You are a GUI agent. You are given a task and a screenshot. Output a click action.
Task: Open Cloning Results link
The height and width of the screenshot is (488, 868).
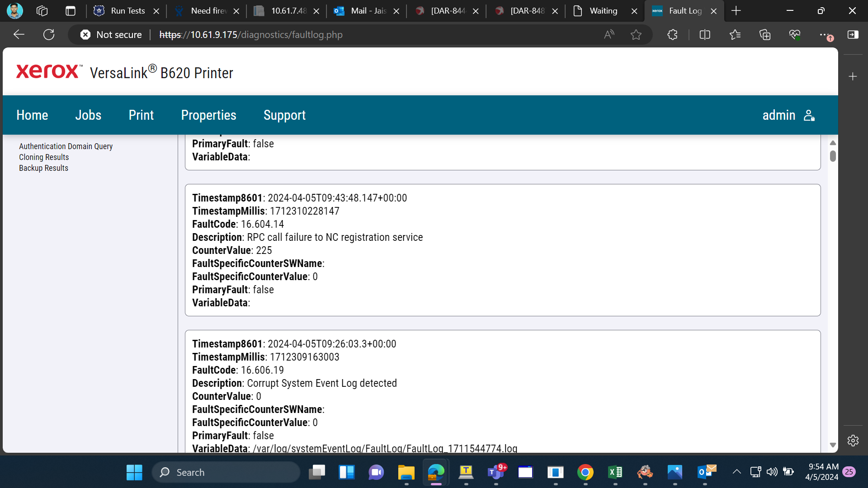click(44, 157)
